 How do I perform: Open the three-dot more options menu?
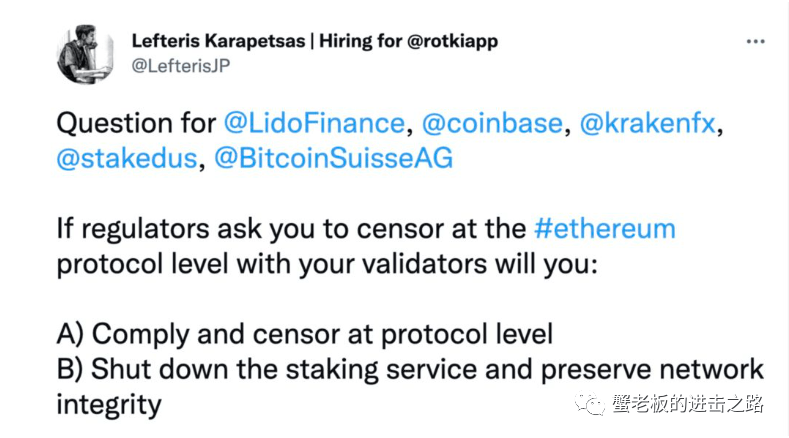[755, 41]
